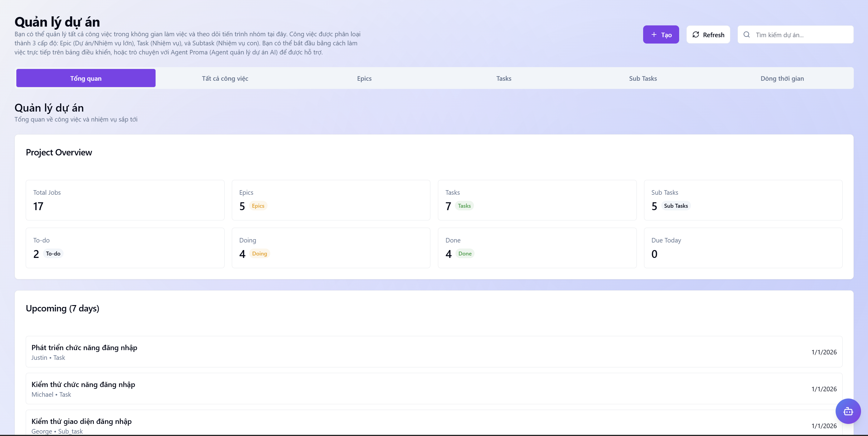Click the 1/1/2026 date in Justin's row

[824, 352]
